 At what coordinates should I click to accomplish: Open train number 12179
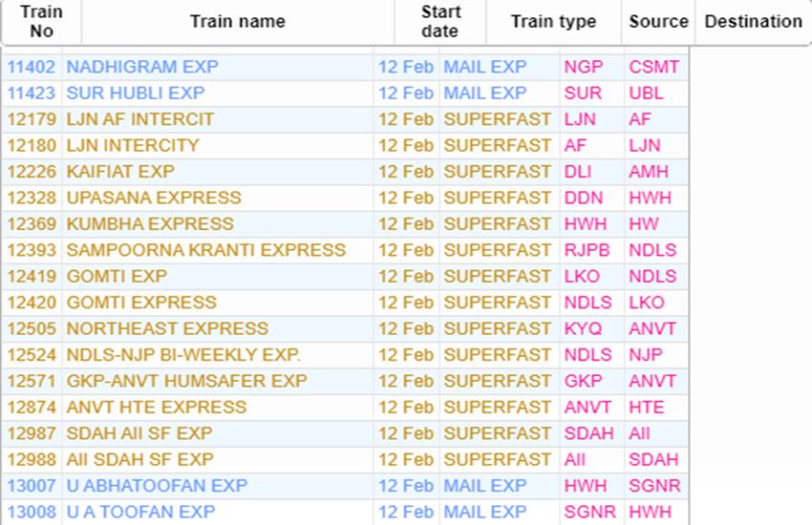point(32,119)
